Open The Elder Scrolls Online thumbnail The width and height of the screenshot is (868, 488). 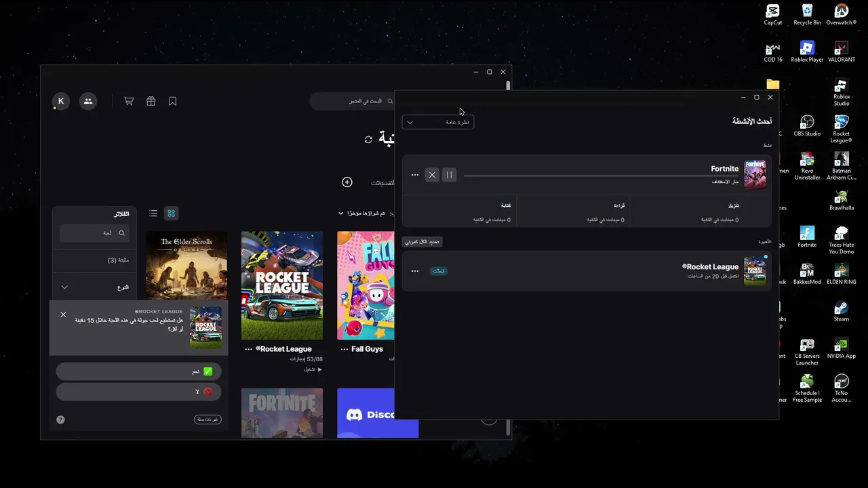[186, 266]
